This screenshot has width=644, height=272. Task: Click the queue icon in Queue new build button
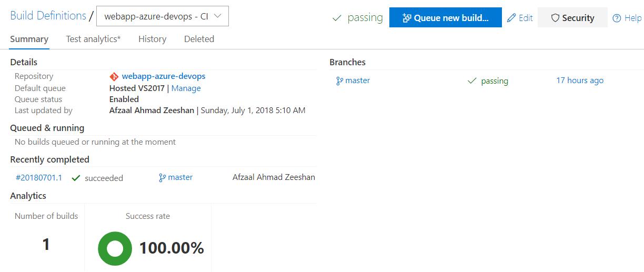407,18
